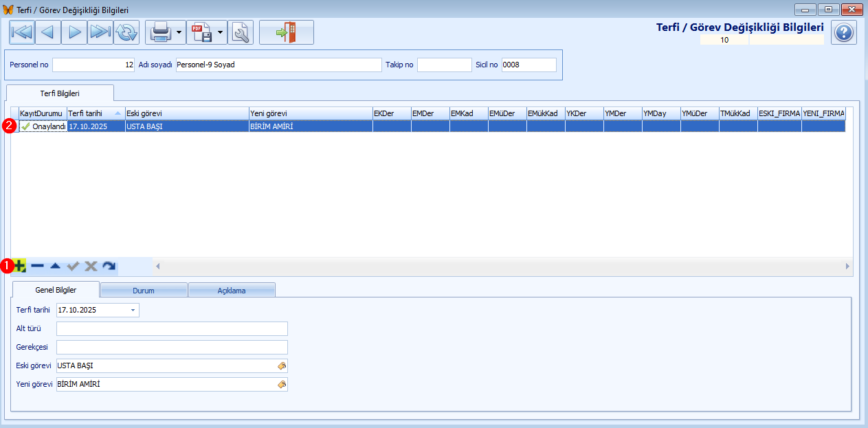The height and width of the screenshot is (428, 868).
Task: Open the Terfi tarihi date picker
Action: [133, 311]
